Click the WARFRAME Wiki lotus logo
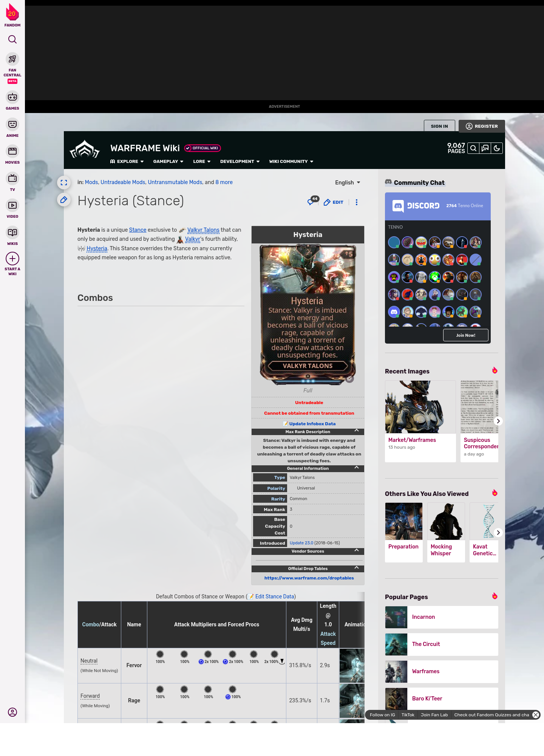Image resolution: width=544 pixels, height=756 pixels. [85, 150]
